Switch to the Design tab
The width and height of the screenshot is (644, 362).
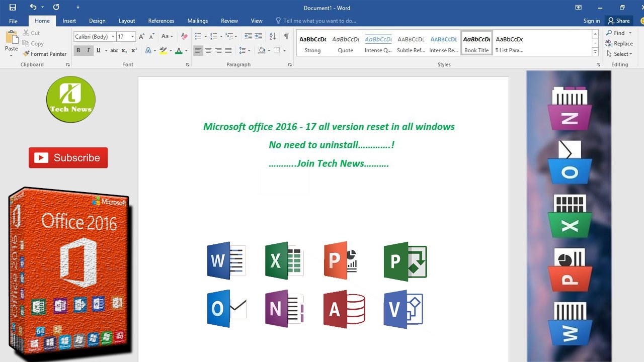pyautogui.click(x=97, y=21)
